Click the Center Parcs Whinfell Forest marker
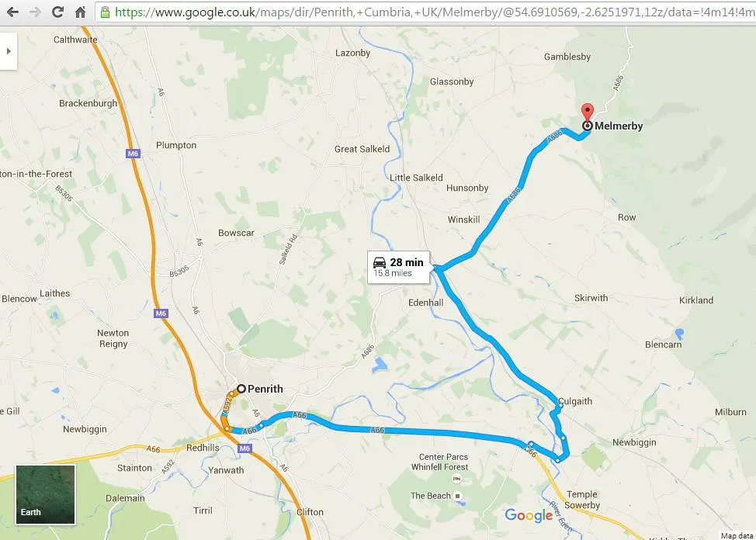756x540 pixels. (456, 479)
